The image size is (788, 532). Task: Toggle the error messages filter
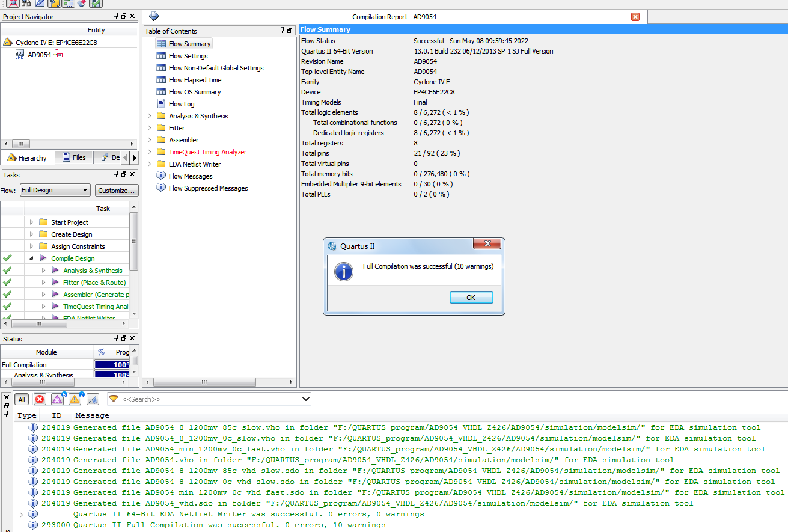pyautogui.click(x=40, y=399)
